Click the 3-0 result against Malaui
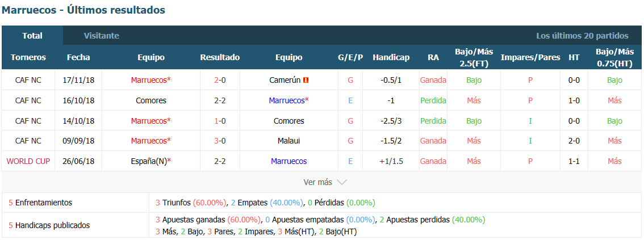644x240 pixels. click(x=220, y=141)
